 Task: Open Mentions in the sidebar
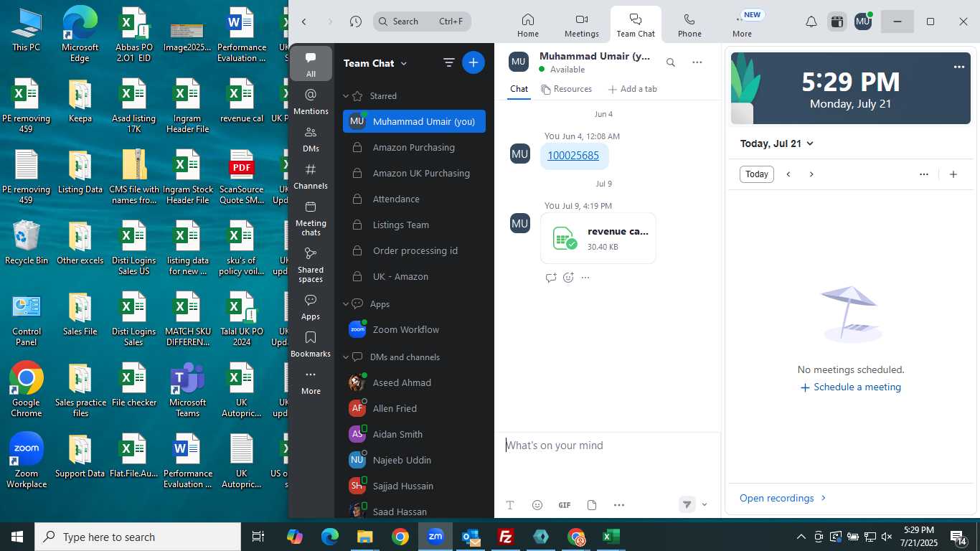[311, 101]
